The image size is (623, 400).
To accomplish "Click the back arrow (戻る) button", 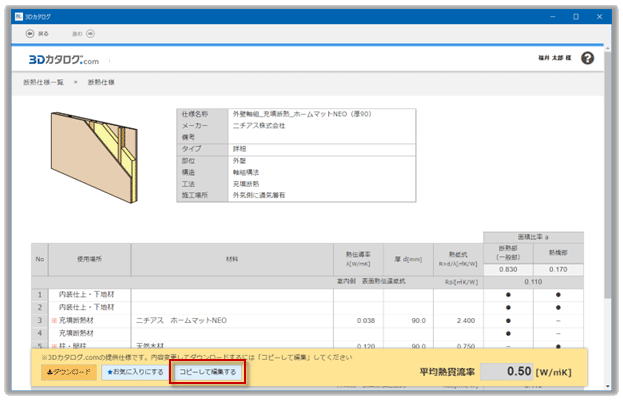I will pos(35,33).
